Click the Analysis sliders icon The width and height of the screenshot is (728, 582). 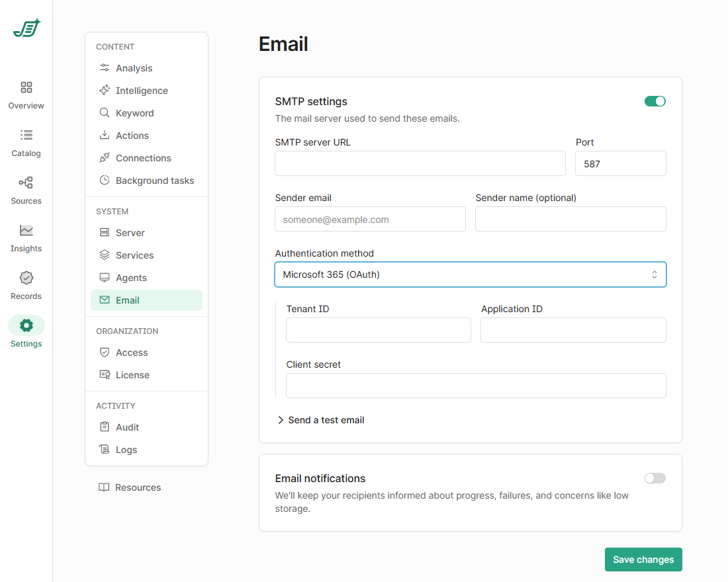coord(105,67)
